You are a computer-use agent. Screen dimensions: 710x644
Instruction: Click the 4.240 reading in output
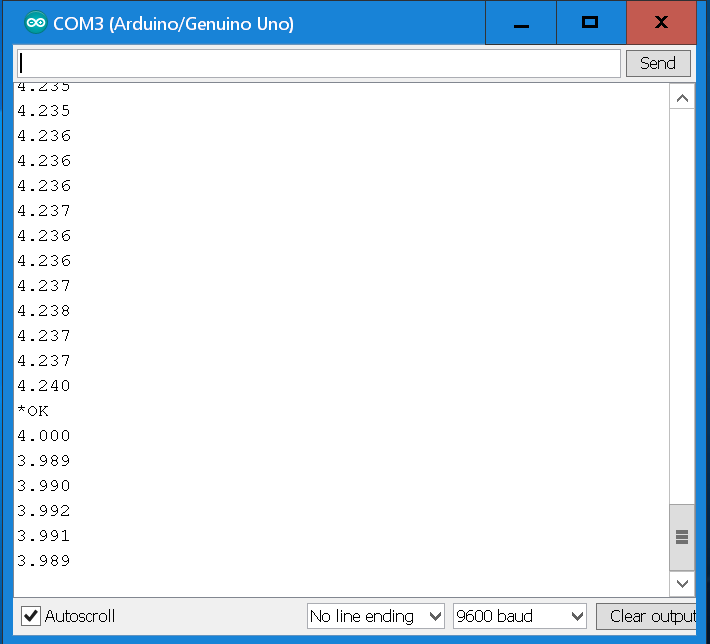(x=44, y=386)
